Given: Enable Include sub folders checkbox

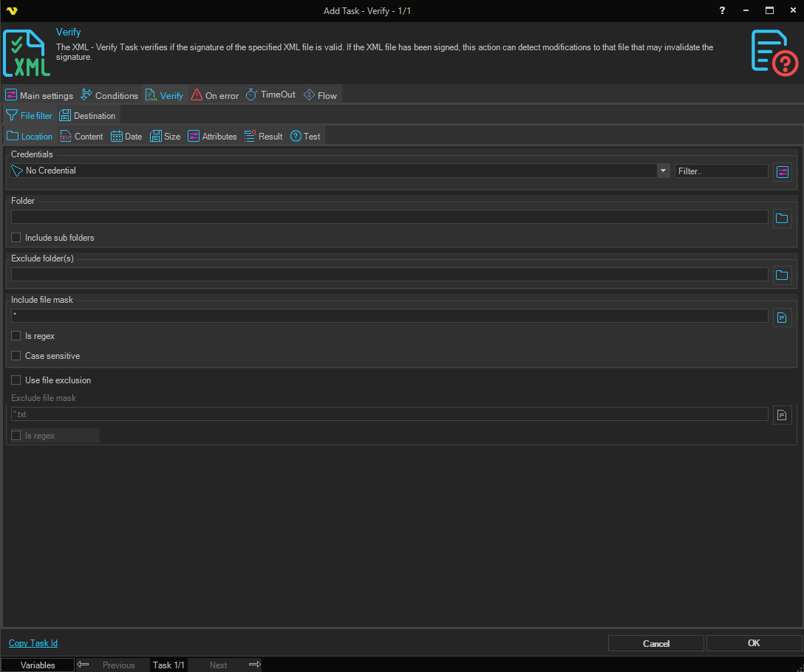Looking at the screenshot, I should (16, 238).
